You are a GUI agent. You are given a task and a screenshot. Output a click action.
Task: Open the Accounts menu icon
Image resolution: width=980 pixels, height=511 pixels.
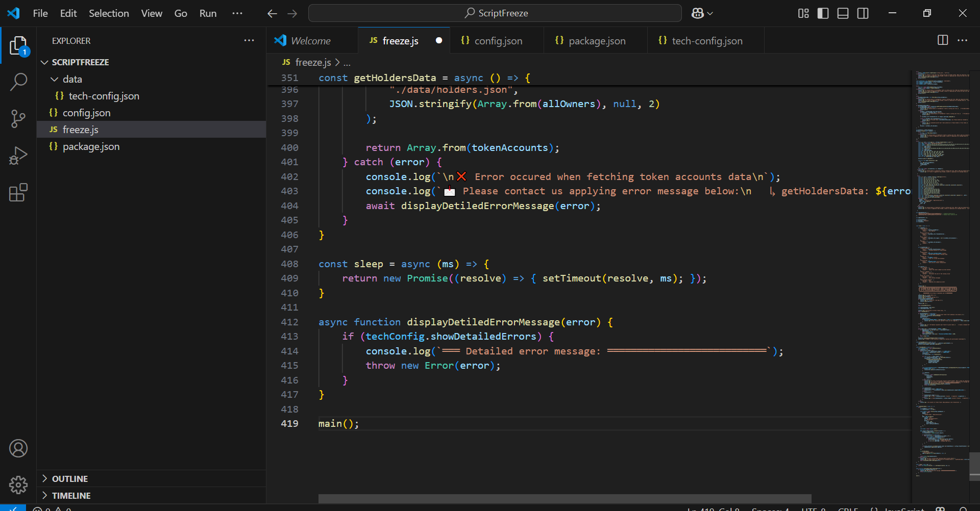[18, 448]
